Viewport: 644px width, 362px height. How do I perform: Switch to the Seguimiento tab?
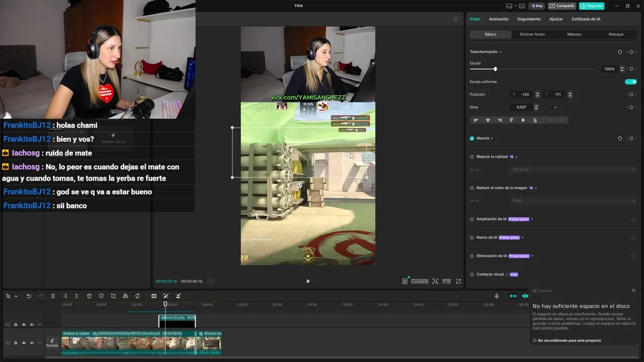[x=529, y=19]
